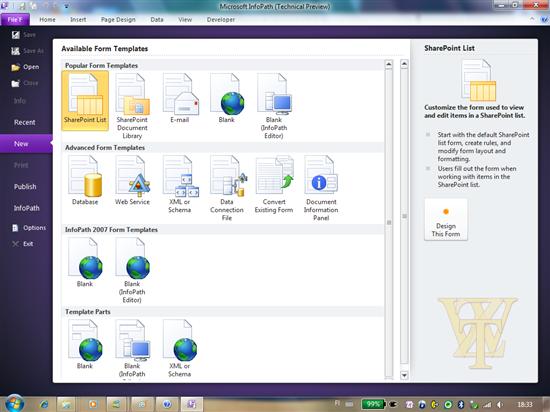The height and width of the screenshot is (412, 550).
Task: Open Internet Explorer from the taskbar
Action: [44, 404]
